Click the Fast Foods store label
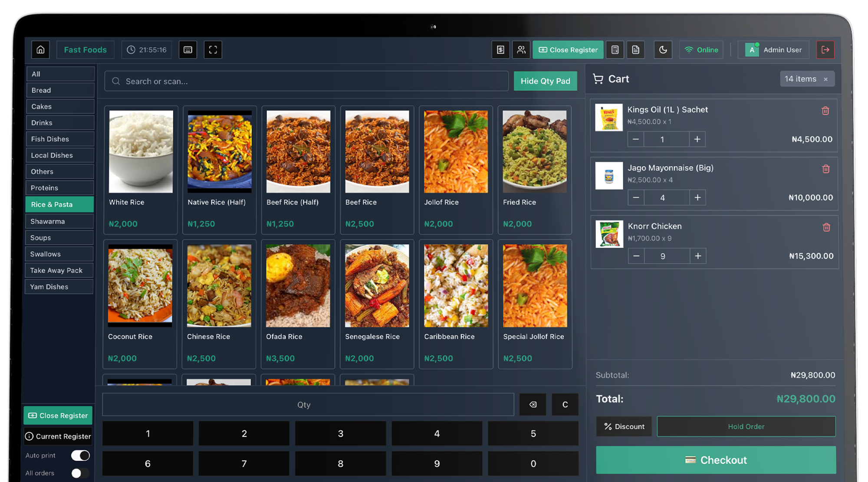The height and width of the screenshot is (482, 868). coord(85,50)
